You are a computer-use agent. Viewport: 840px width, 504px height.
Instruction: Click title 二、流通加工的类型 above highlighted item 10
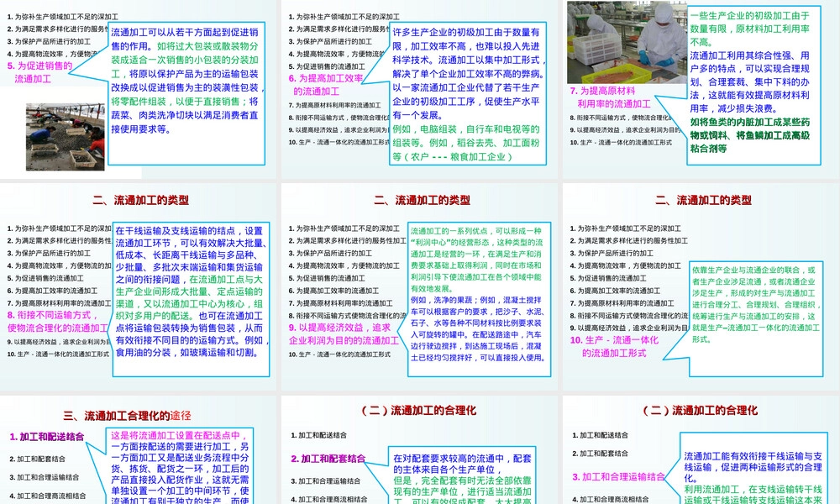point(703,200)
